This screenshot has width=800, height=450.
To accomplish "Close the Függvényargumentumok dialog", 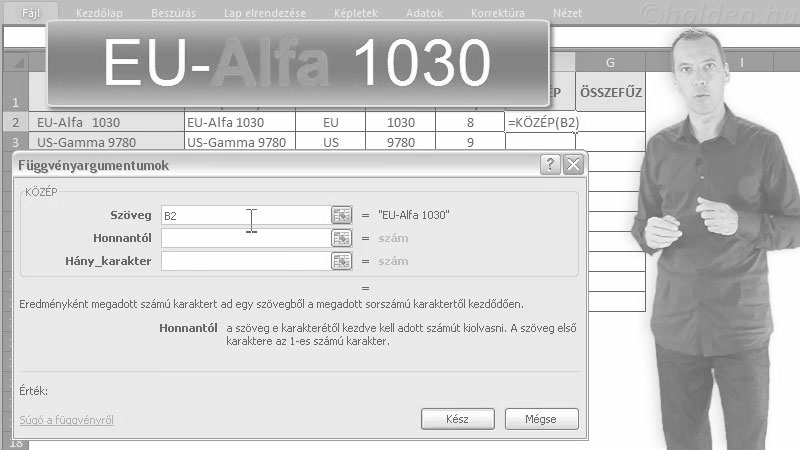I will click(x=572, y=165).
